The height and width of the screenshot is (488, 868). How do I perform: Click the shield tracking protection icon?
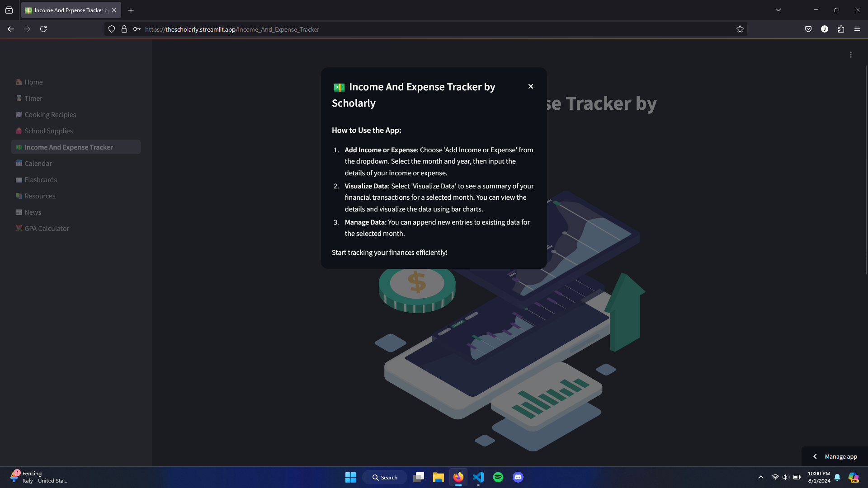coord(112,29)
